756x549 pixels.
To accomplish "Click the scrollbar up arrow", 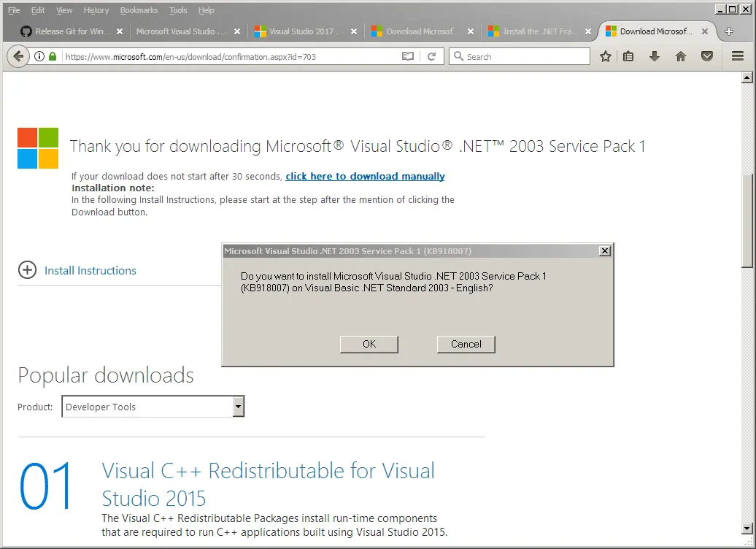I will click(x=747, y=77).
